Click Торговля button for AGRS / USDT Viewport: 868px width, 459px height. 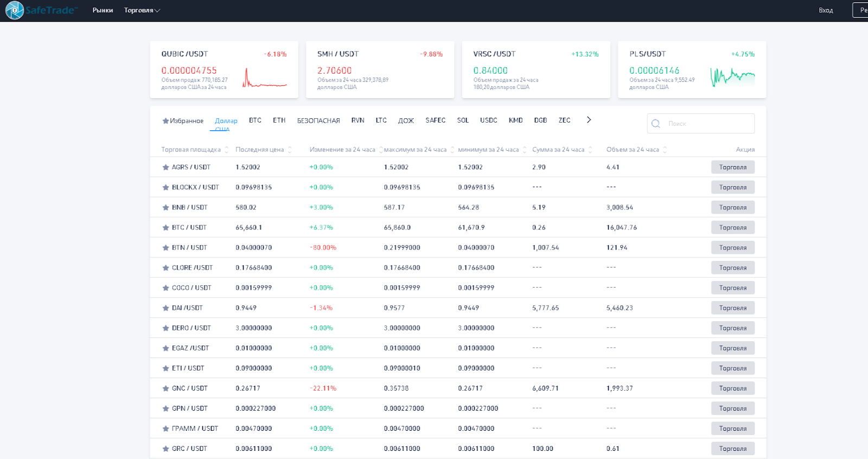733,167
